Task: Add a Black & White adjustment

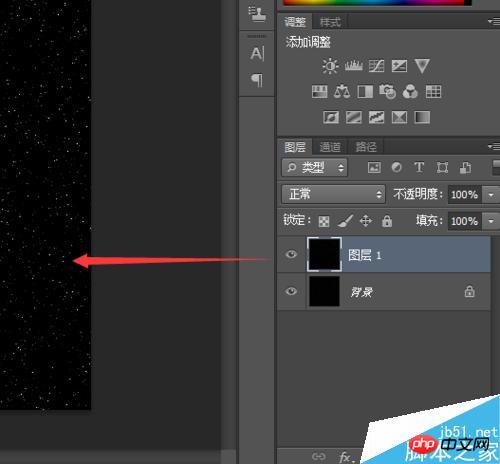Action: pyautogui.click(x=365, y=91)
